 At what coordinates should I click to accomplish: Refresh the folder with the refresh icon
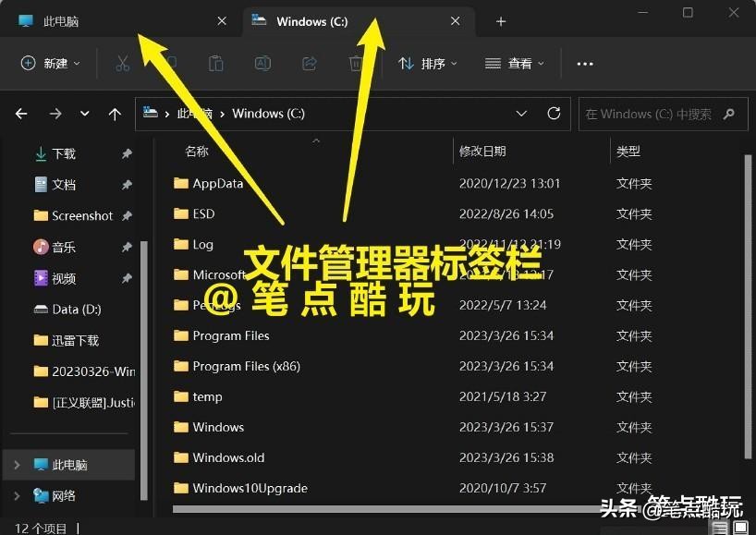pyautogui.click(x=554, y=113)
